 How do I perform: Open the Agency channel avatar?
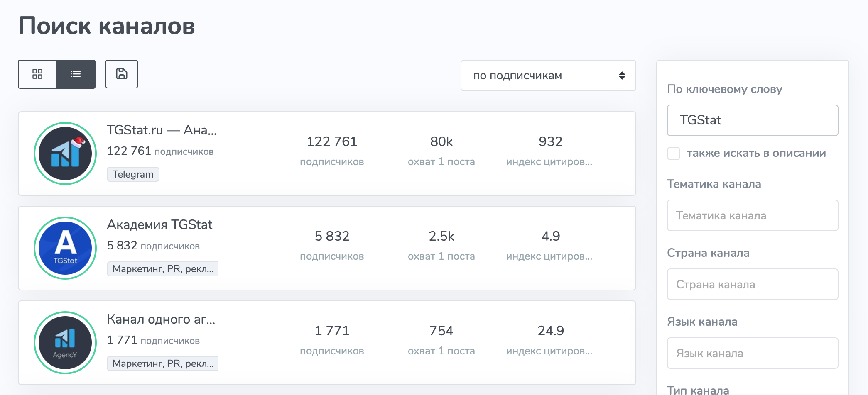coord(65,343)
